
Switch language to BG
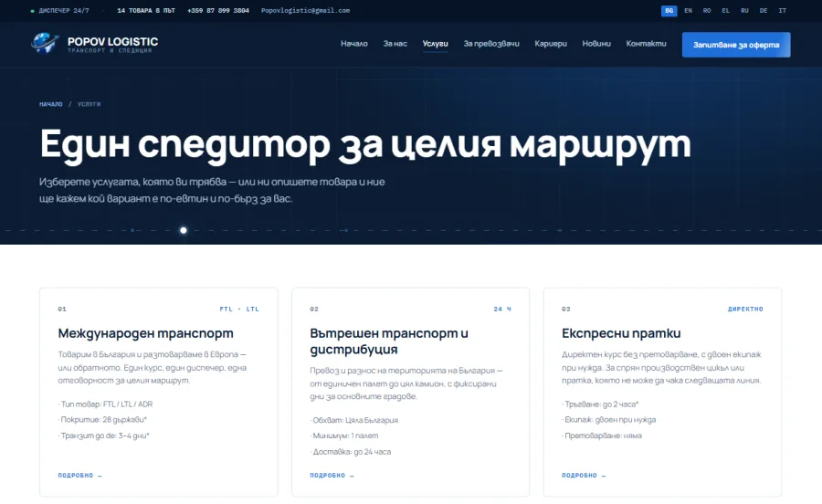[x=669, y=10]
